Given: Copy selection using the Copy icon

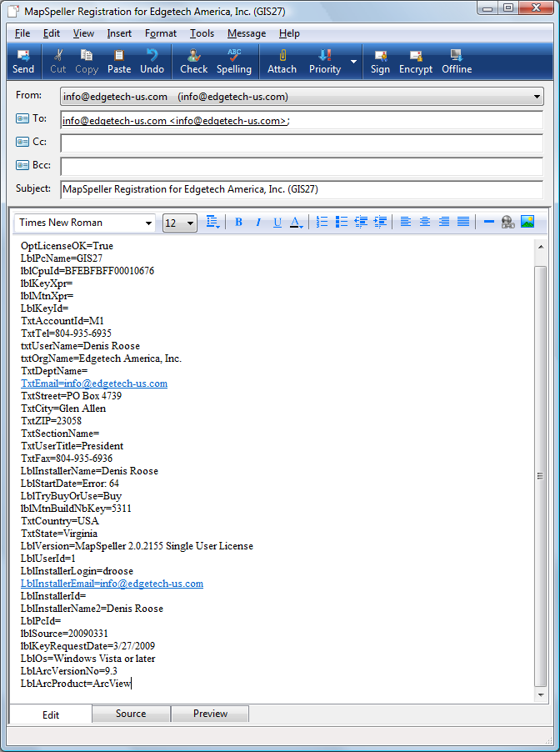Looking at the screenshot, I should click(87, 62).
